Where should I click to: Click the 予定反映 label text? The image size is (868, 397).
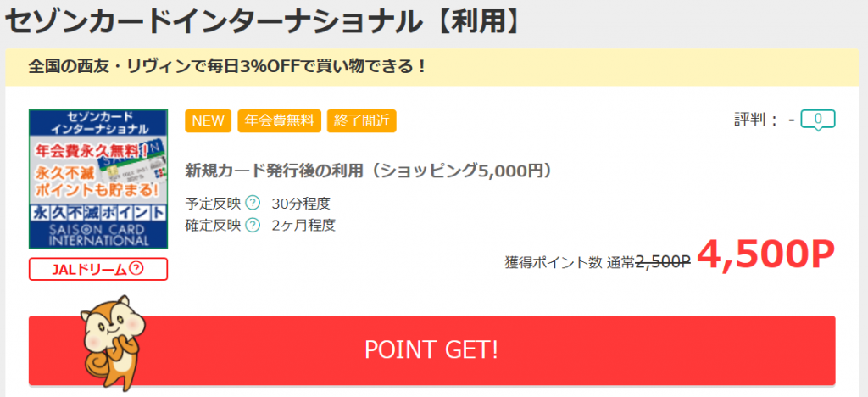(213, 204)
